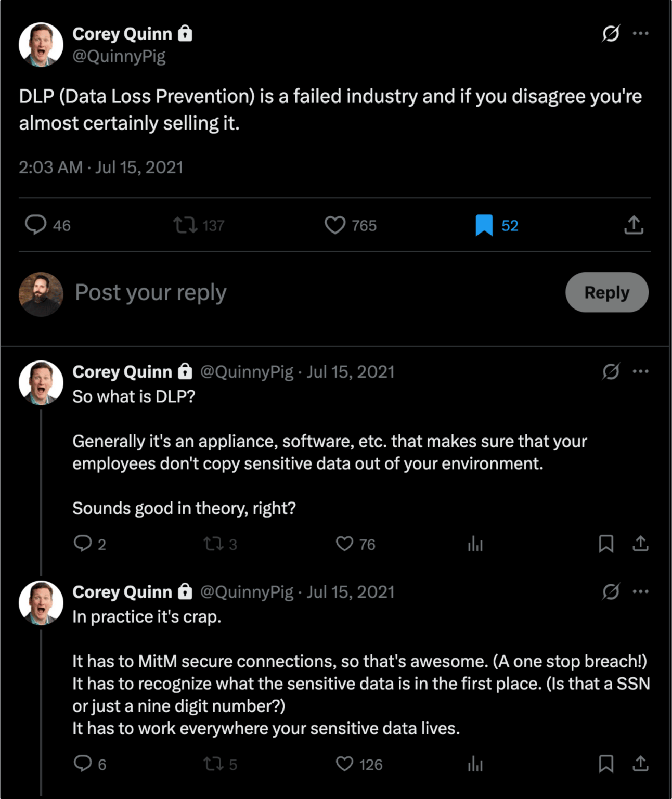Repost the 'In practice it's crap' tweet
The width and height of the screenshot is (672, 799).
[x=213, y=764]
